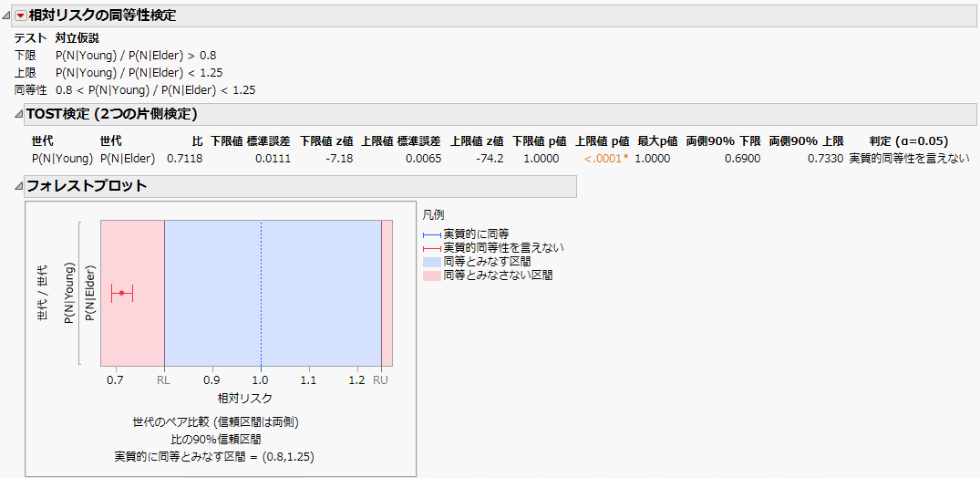Click the 判定 result 実質的同等性を言えない in table

point(909,159)
